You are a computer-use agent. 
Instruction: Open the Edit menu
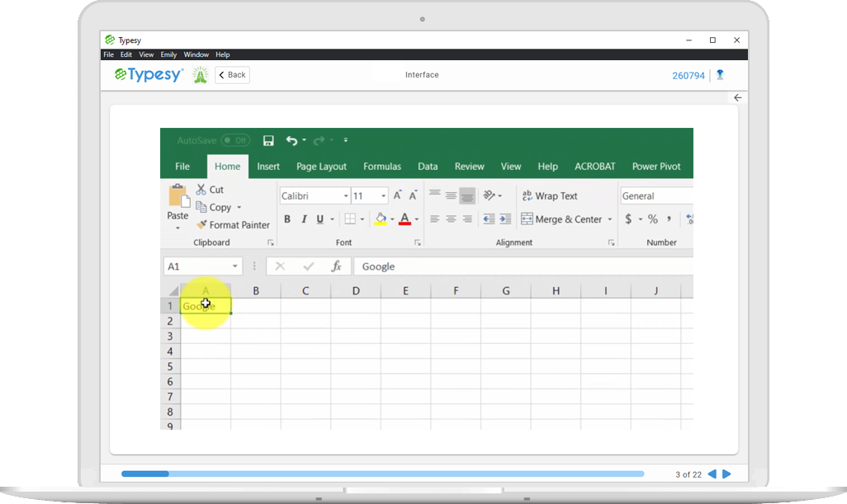point(125,54)
